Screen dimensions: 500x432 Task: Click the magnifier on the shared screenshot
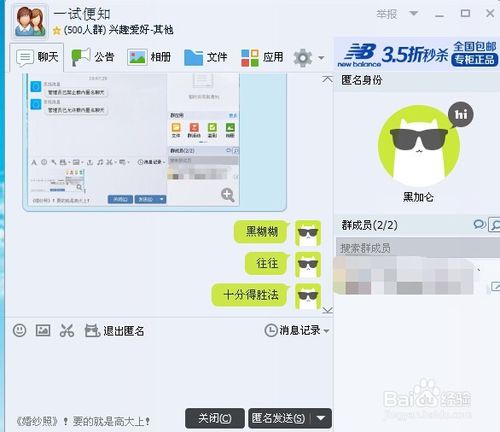click(228, 195)
